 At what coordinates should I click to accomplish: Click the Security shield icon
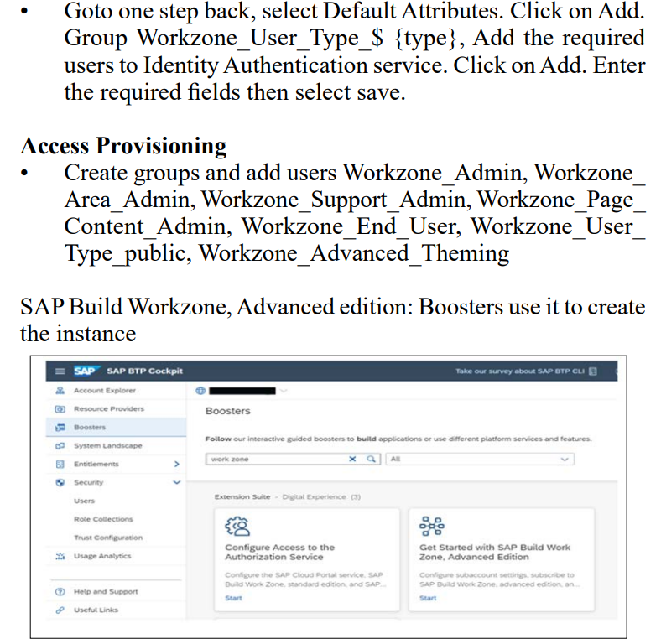coord(60,482)
